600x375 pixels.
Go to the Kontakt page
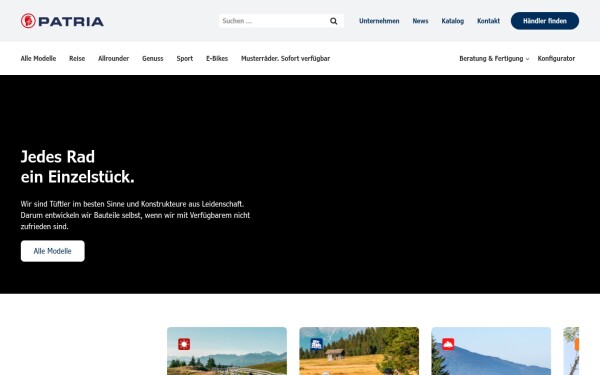pyautogui.click(x=488, y=21)
